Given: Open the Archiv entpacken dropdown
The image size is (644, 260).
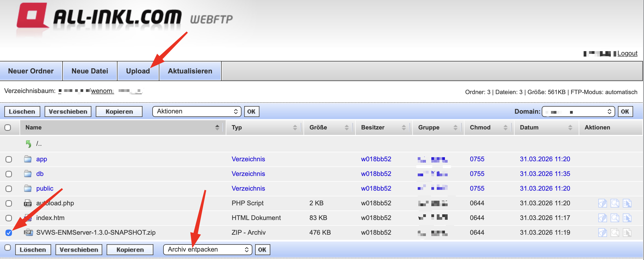Looking at the screenshot, I should tap(208, 250).
